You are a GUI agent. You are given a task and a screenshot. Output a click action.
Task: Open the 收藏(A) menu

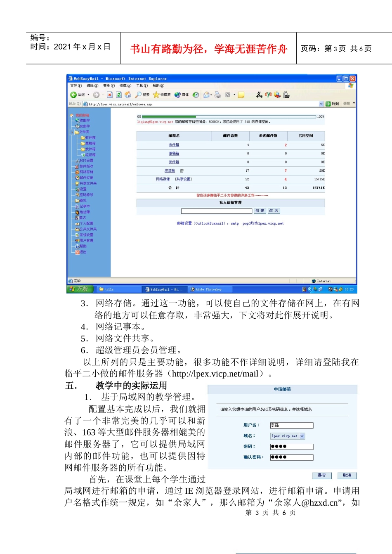125,86
